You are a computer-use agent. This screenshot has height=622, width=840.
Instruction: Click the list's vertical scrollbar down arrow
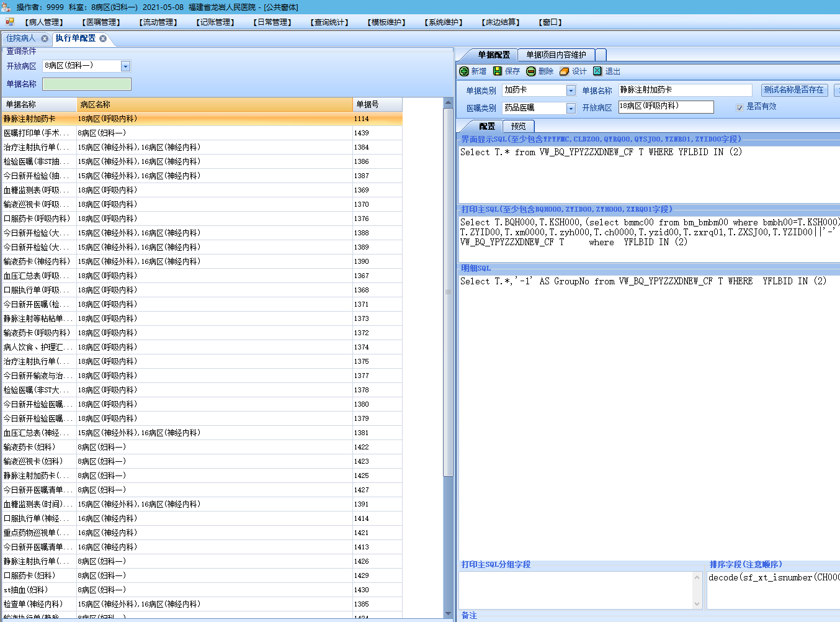click(x=448, y=613)
